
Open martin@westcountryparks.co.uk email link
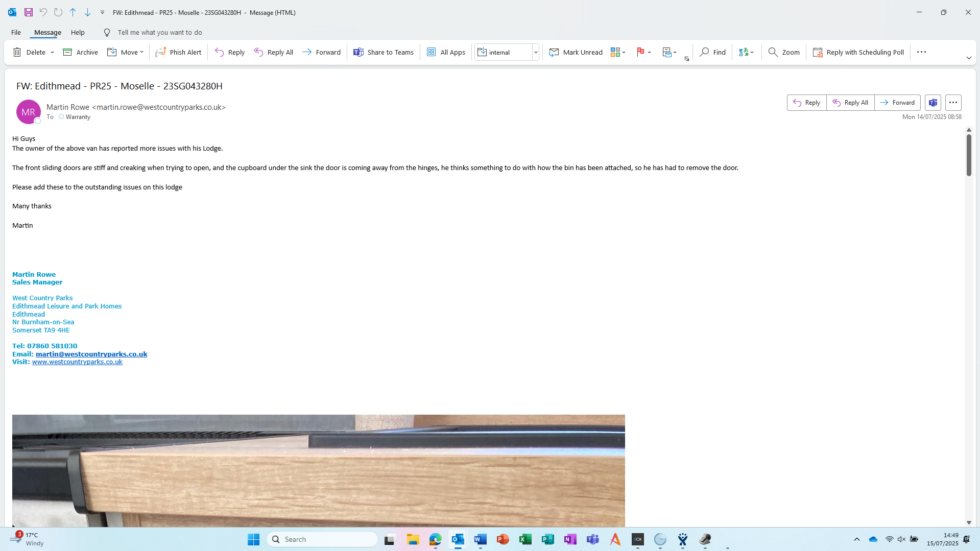click(x=91, y=354)
